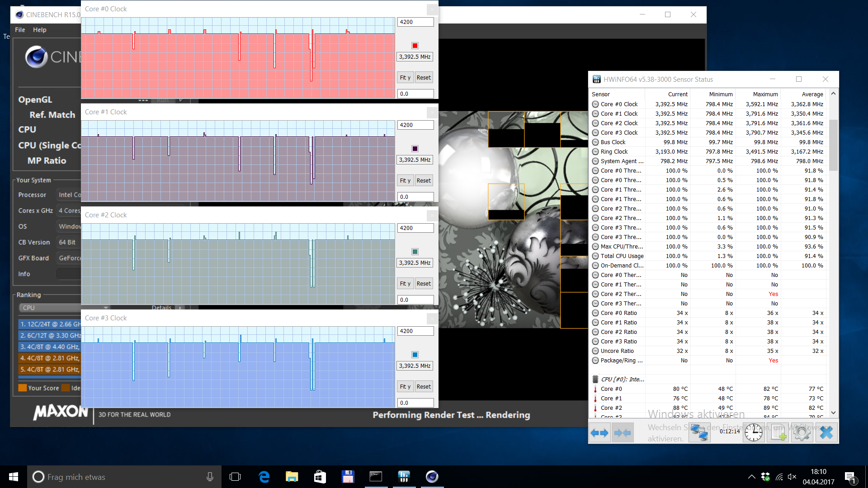Close sensors with blue X icon

(826, 433)
